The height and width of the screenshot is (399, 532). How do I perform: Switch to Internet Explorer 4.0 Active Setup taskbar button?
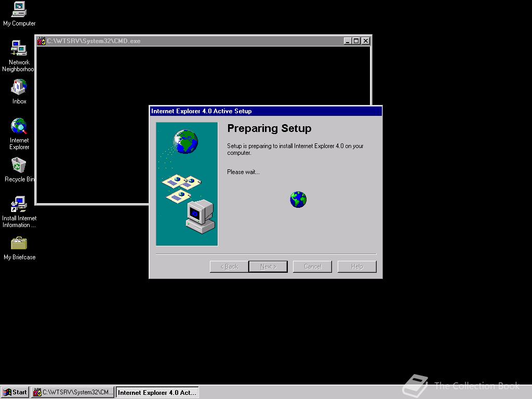(157, 392)
